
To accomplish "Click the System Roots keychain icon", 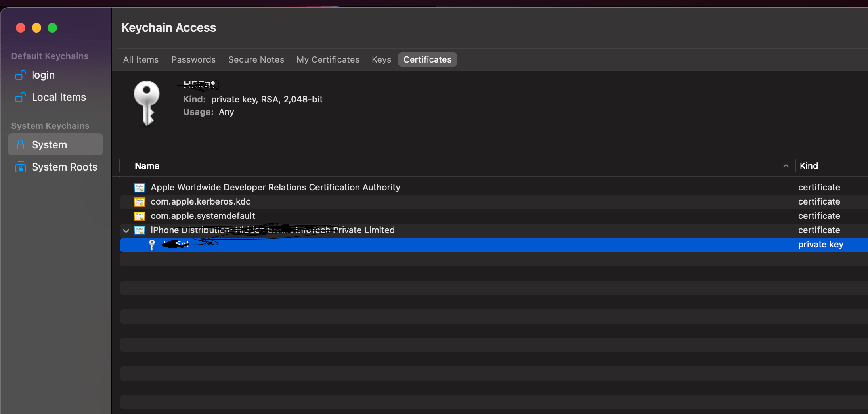I will (21, 167).
